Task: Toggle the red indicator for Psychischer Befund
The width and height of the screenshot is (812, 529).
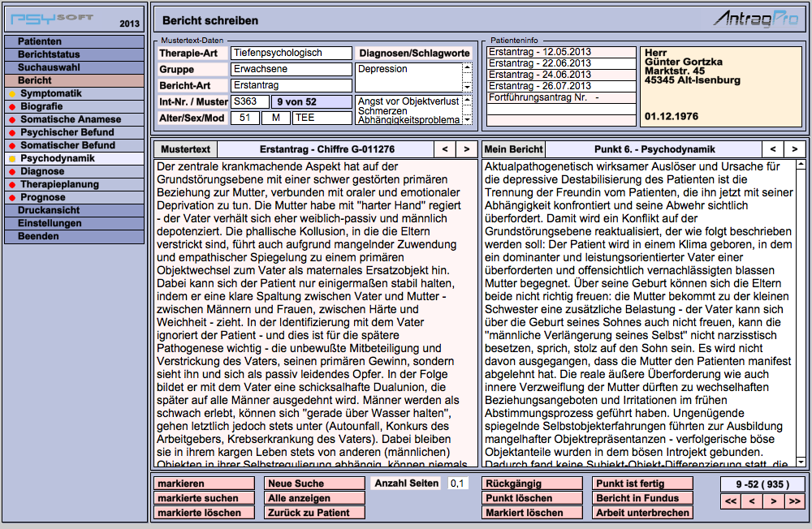Action: point(11,132)
